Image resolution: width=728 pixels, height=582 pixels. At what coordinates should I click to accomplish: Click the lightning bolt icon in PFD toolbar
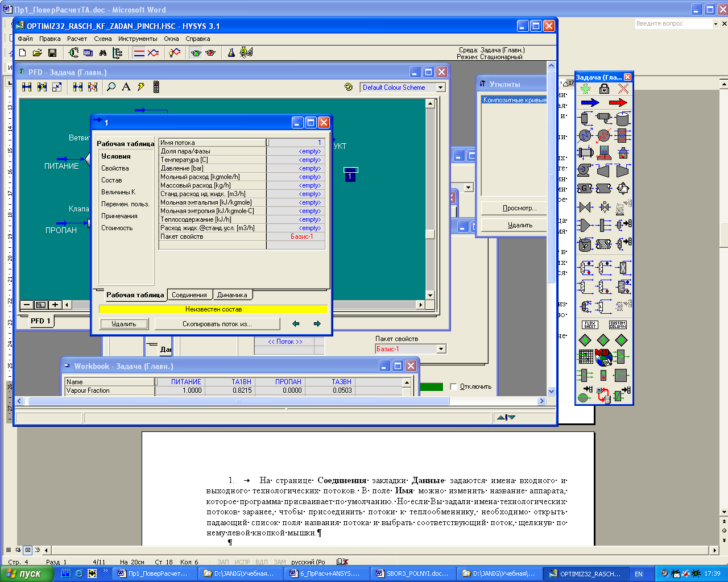tap(141, 87)
